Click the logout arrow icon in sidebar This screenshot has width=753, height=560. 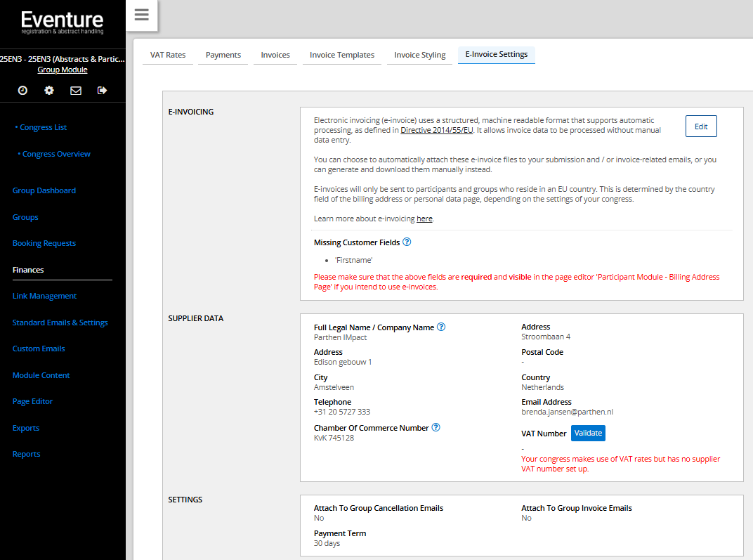(103, 91)
